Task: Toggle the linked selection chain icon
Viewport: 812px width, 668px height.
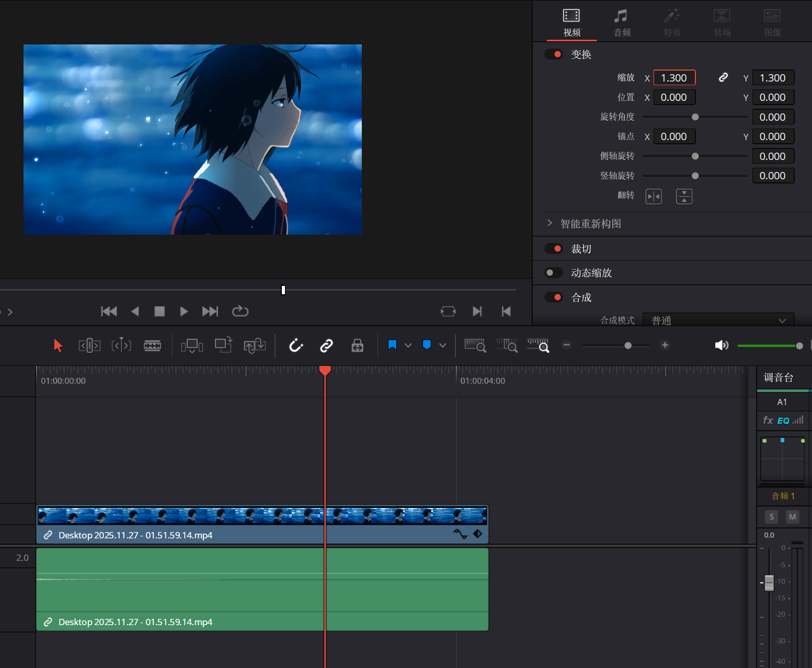Action: pyautogui.click(x=327, y=345)
